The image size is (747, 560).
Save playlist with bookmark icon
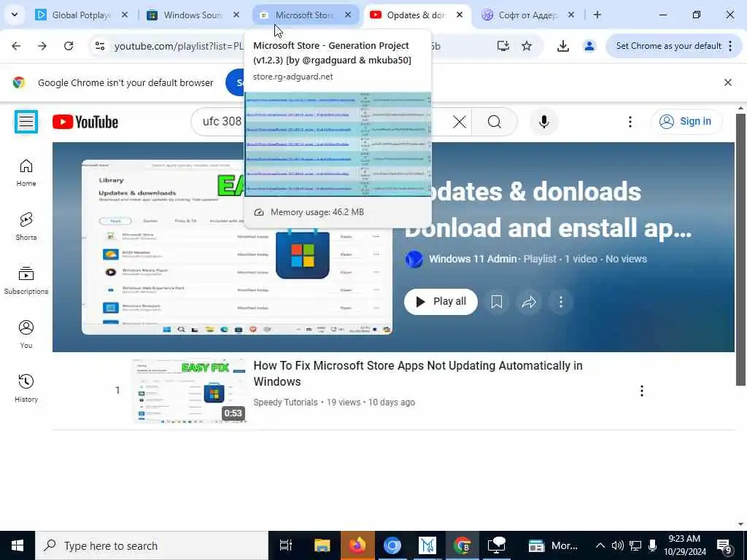pyautogui.click(x=496, y=301)
